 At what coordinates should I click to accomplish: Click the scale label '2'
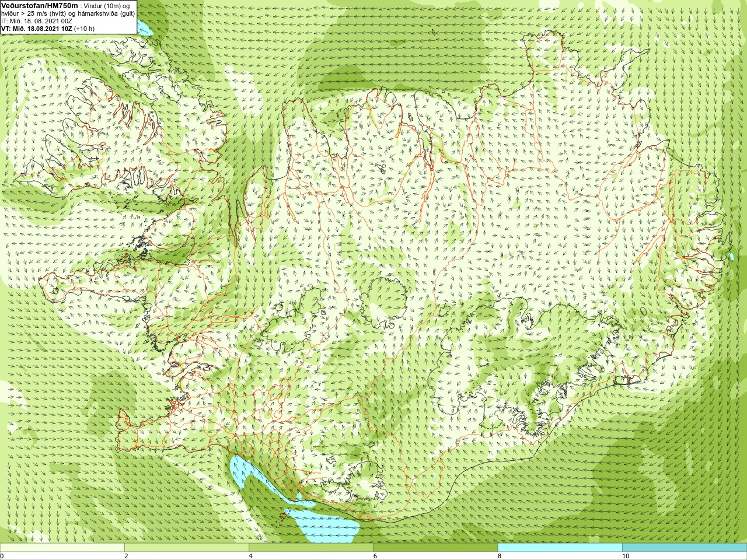click(x=126, y=556)
